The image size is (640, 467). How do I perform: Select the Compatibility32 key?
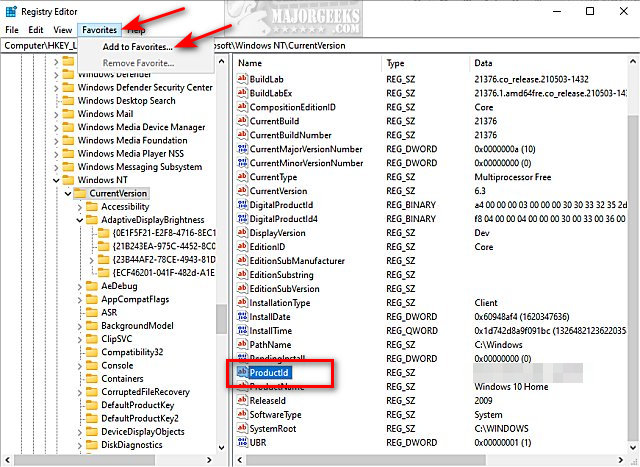point(132,352)
